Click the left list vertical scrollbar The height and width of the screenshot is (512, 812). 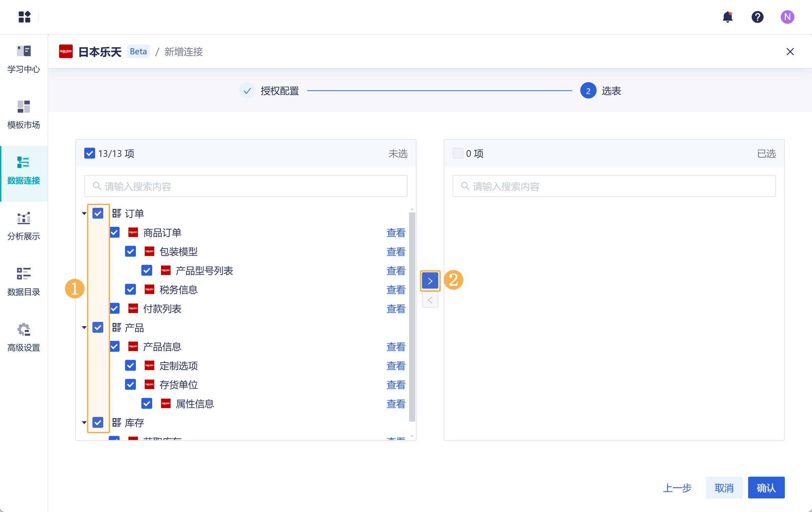click(x=412, y=316)
